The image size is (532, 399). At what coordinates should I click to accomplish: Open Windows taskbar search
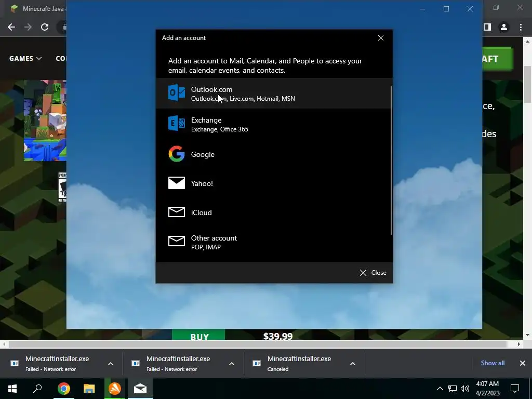[37, 389]
